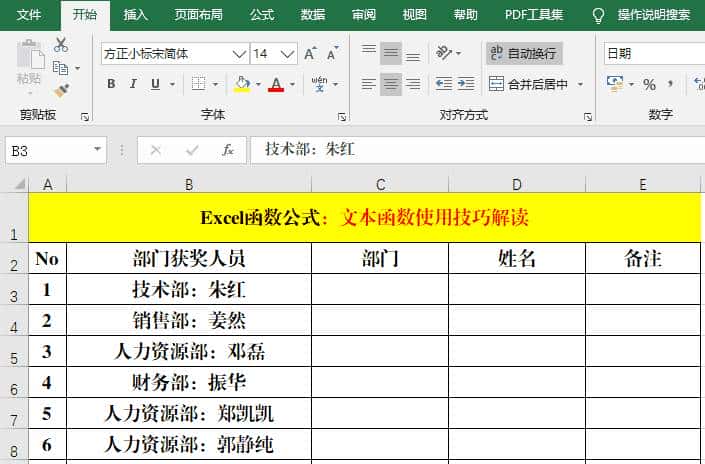Click the cell borders icon

pos(198,84)
